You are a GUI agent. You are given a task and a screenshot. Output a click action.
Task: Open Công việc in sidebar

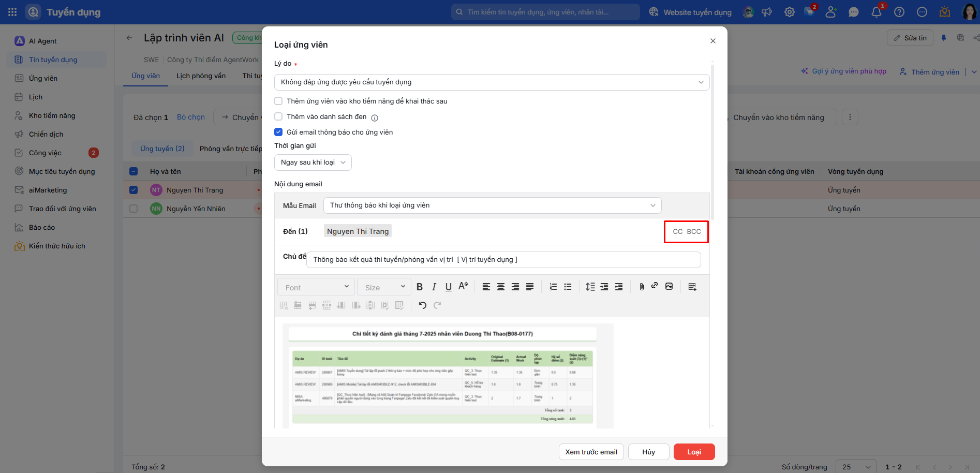pos(57,153)
